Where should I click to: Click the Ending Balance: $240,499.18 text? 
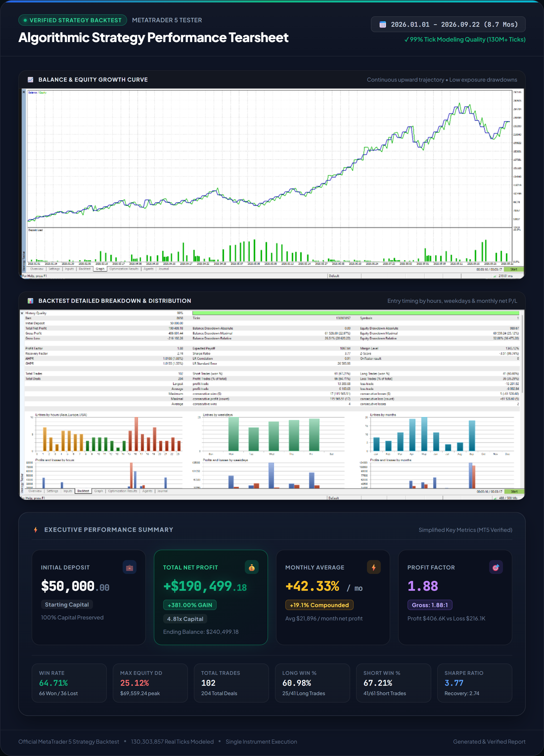coord(201,632)
